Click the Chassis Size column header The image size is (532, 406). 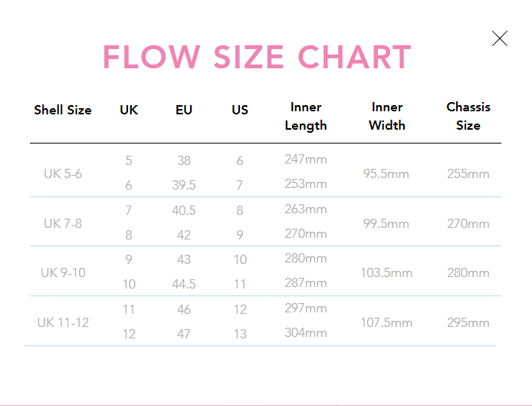468,116
